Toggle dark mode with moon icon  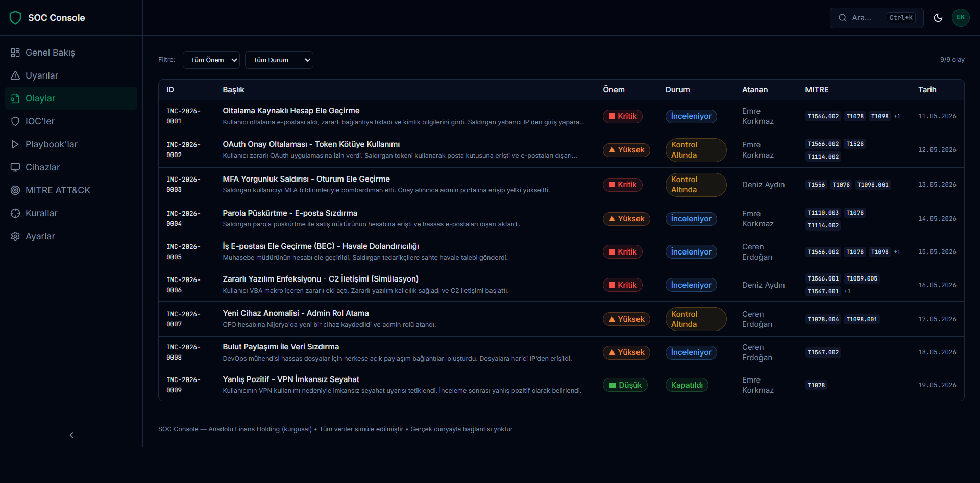938,18
